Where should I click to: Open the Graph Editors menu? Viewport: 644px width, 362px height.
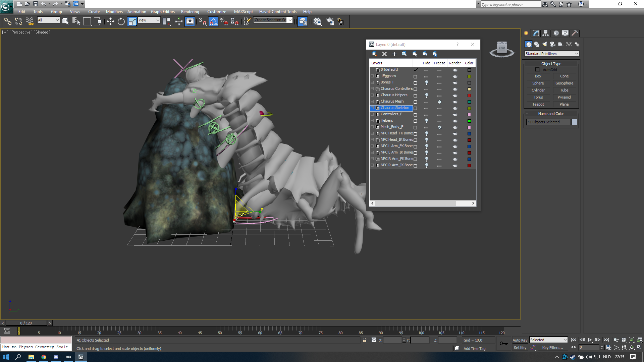(x=163, y=12)
